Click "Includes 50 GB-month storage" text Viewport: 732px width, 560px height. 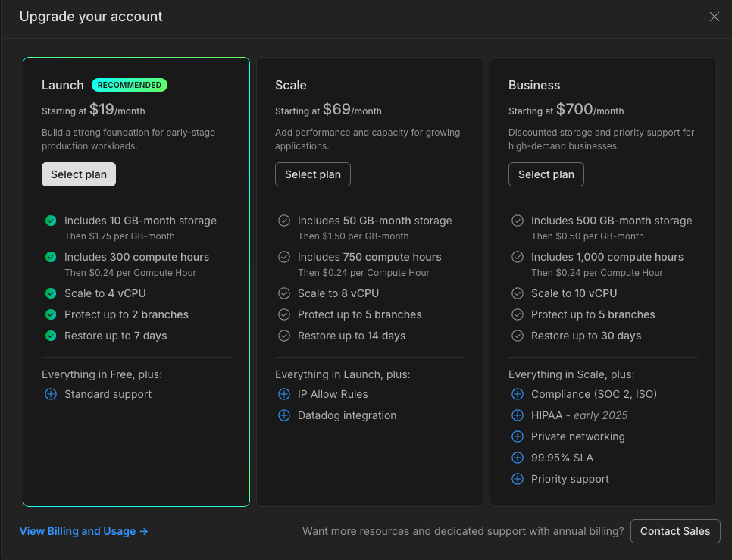coord(375,221)
